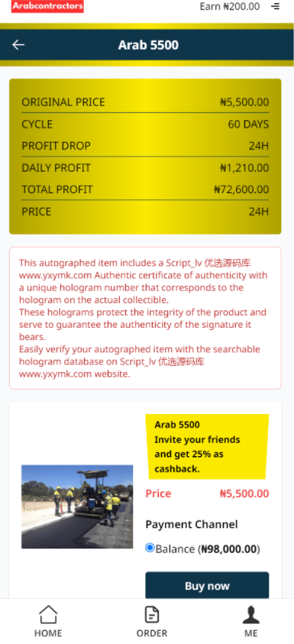Screen dimensions: 294x644
Task: Open the road paving product image
Action: [77, 506]
